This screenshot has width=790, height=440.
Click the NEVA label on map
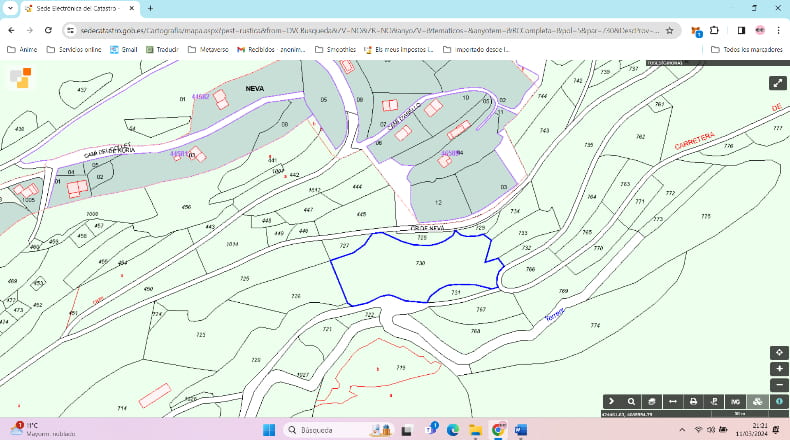pyautogui.click(x=255, y=88)
